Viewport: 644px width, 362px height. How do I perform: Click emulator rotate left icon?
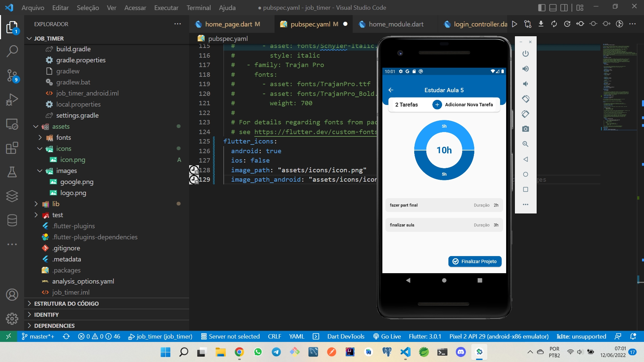pos(525,99)
